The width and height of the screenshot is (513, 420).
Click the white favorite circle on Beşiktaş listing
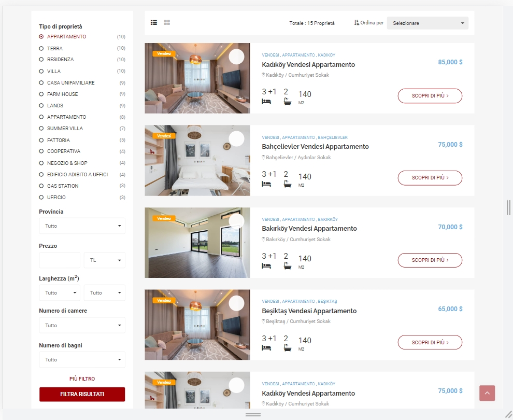[236, 303]
